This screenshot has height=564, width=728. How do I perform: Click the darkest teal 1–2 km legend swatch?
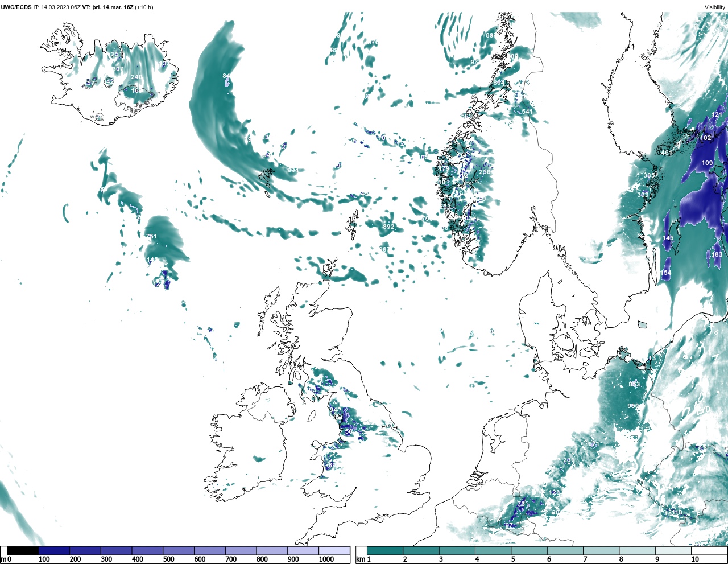(x=385, y=550)
